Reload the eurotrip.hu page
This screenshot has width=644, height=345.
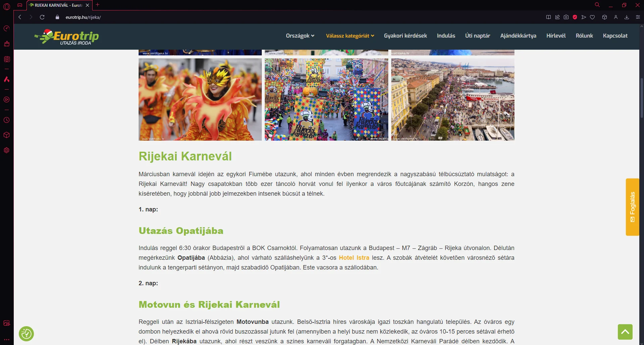[42, 17]
